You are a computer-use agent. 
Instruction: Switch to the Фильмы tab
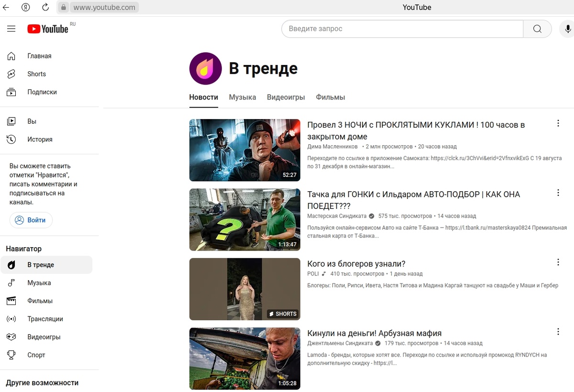[x=331, y=98]
